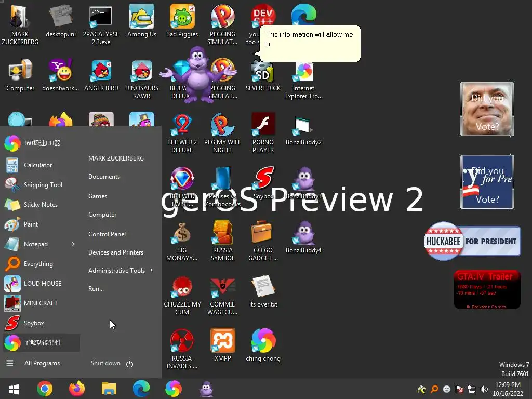532x399 pixels.
Task: Click the taskbar clock showing 12:09 PM
Action: pos(508,389)
